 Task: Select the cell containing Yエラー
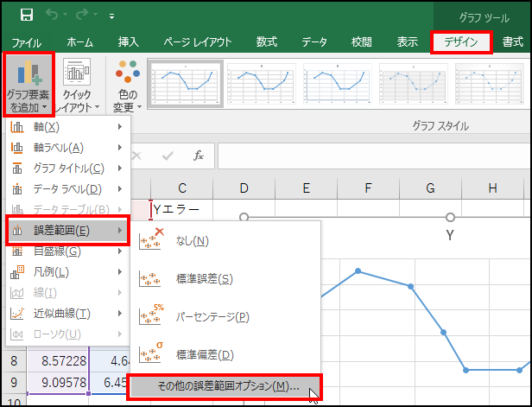click(182, 209)
